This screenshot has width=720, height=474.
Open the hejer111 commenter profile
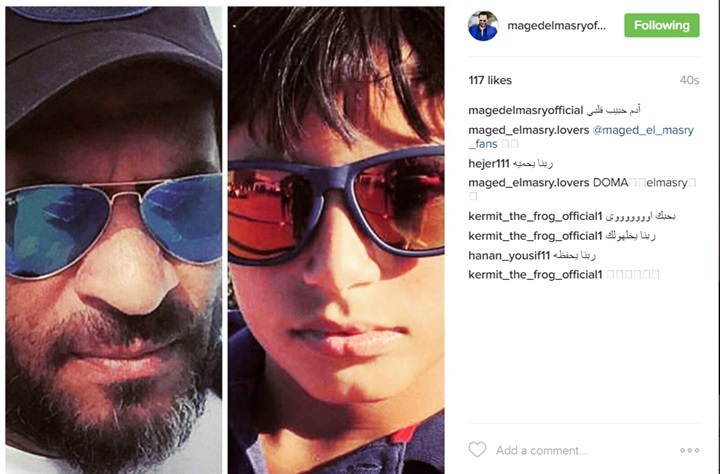click(489, 164)
